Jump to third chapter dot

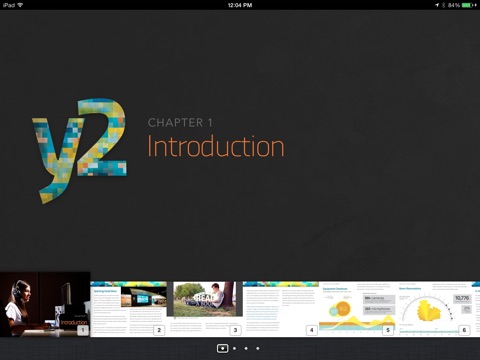tap(246, 348)
